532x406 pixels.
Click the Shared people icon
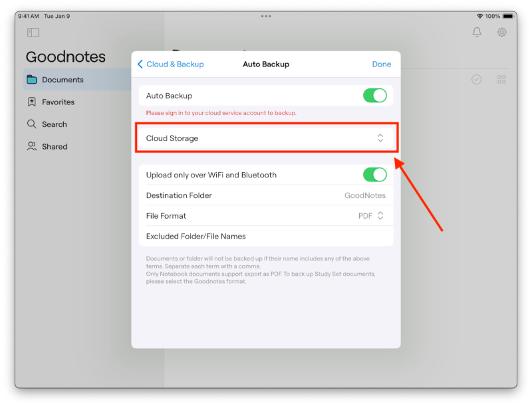click(x=32, y=146)
